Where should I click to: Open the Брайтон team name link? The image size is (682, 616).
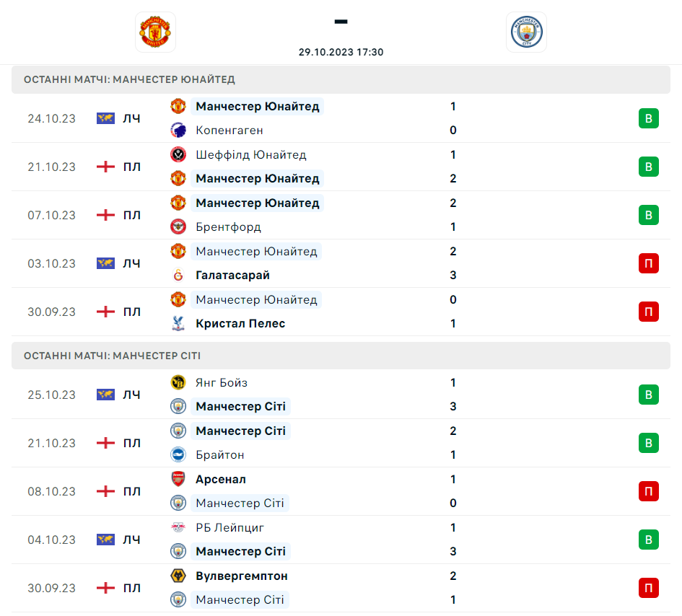(x=219, y=454)
